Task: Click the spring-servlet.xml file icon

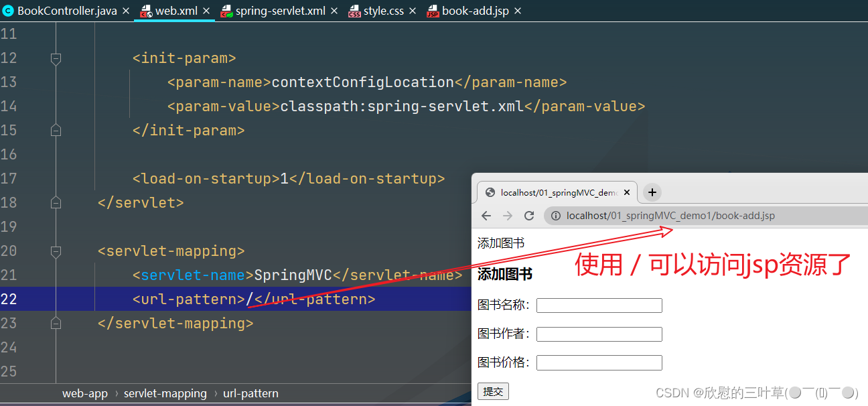Action: pyautogui.click(x=226, y=11)
